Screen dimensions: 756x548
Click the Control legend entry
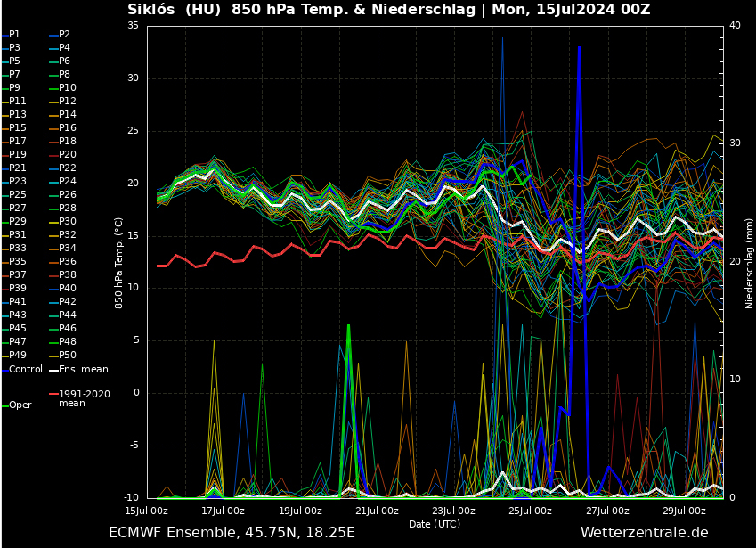[x=25, y=369]
